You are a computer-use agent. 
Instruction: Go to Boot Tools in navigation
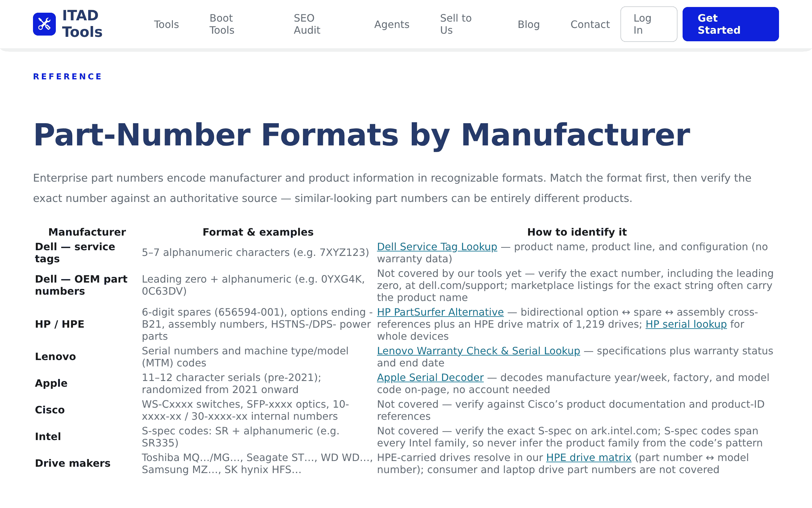tap(222, 24)
